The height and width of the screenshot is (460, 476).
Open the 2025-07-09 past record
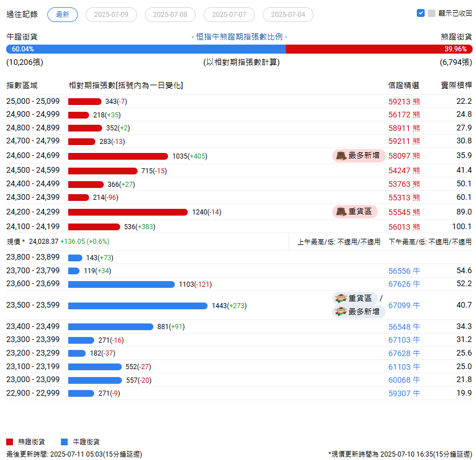point(111,15)
